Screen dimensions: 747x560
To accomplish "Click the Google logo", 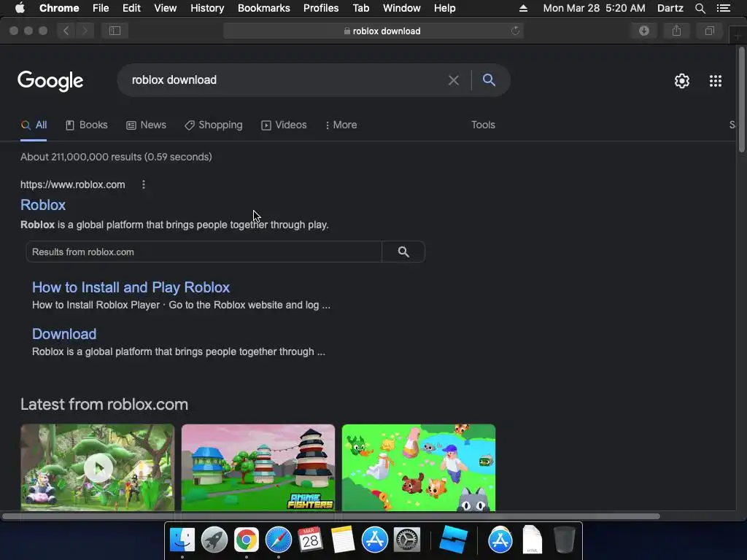I will 50,81.
